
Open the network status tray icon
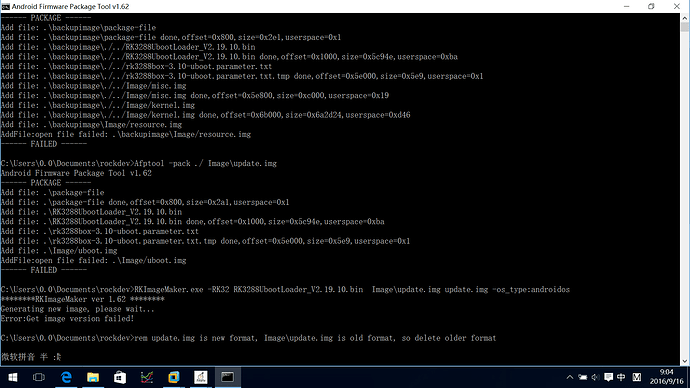pos(583,377)
